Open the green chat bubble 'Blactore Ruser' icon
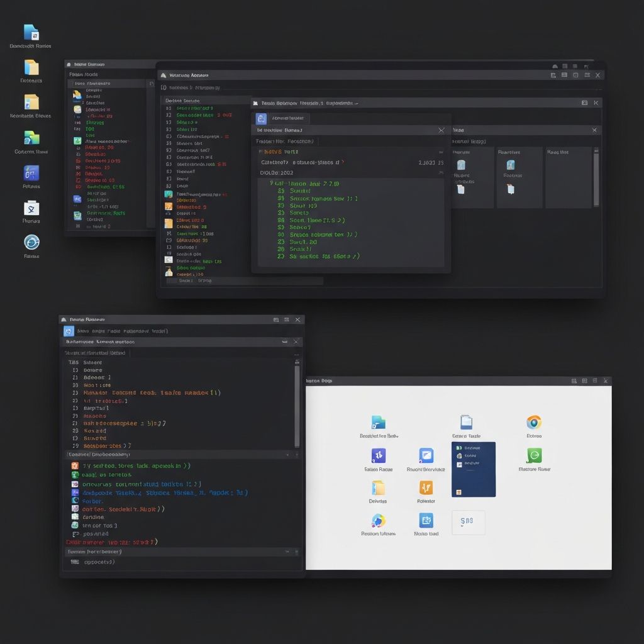The image size is (644, 644). (534, 455)
